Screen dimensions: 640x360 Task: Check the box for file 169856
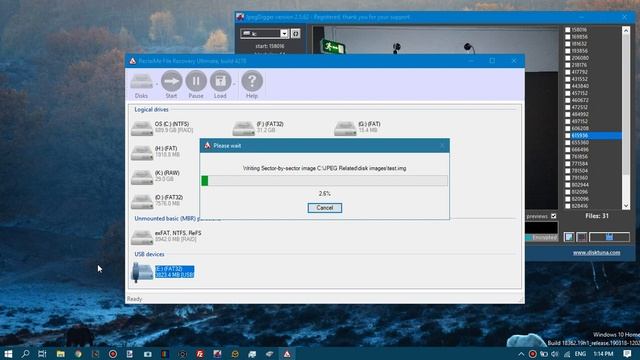point(567,37)
